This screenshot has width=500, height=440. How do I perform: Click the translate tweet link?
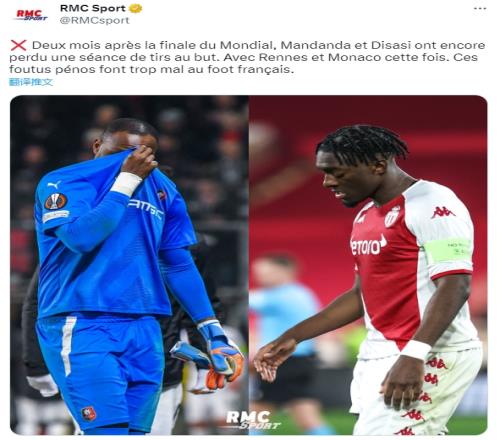click(31, 82)
